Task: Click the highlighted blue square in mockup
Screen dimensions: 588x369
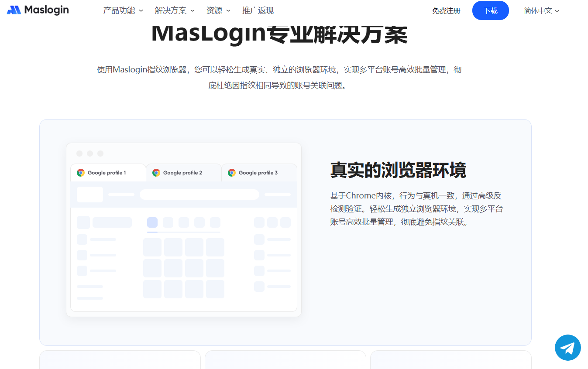Action: pos(152,222)
